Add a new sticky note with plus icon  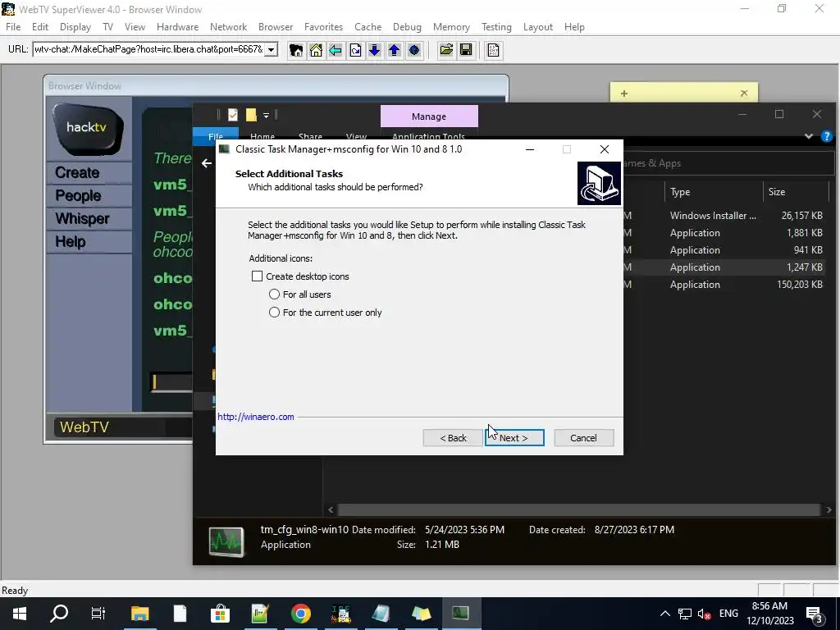point(624,94)
